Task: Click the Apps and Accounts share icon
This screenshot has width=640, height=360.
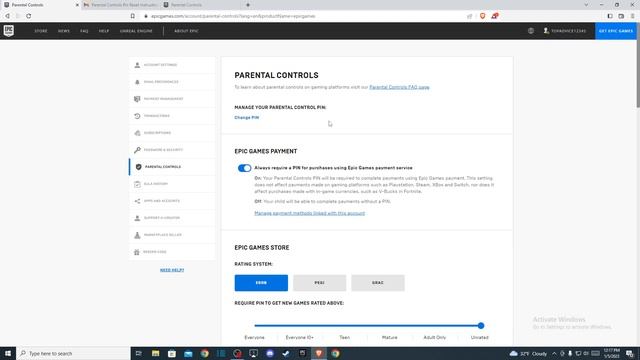Action: [x=137, y=201]
